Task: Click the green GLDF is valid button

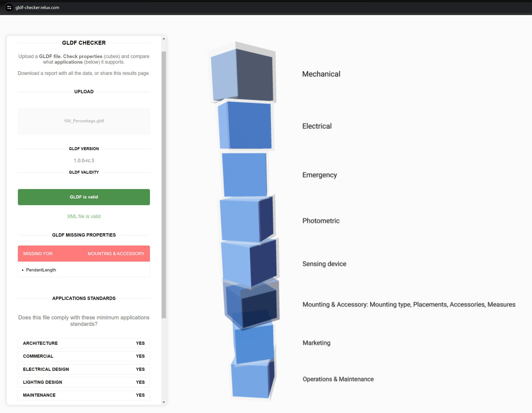Action: [x=84, y=197]
